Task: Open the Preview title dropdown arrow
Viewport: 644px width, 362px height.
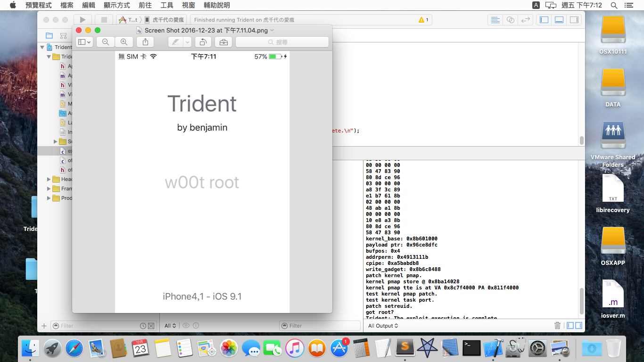Action: 272,30
